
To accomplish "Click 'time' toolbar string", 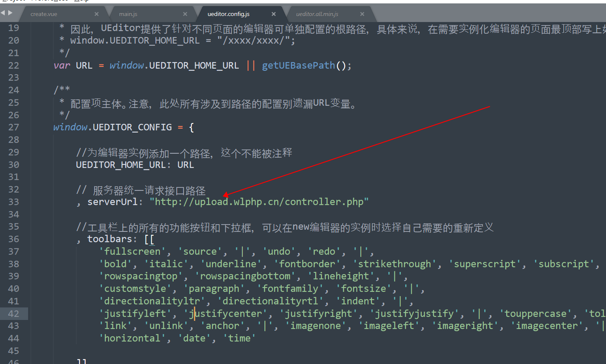I will click(239, 339).
